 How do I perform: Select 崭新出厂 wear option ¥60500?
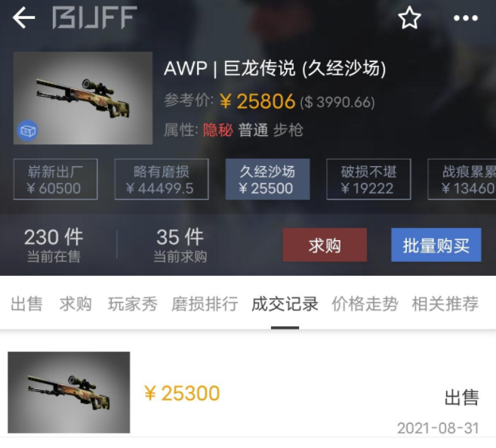pyautogui.click(x=55, y=179)
